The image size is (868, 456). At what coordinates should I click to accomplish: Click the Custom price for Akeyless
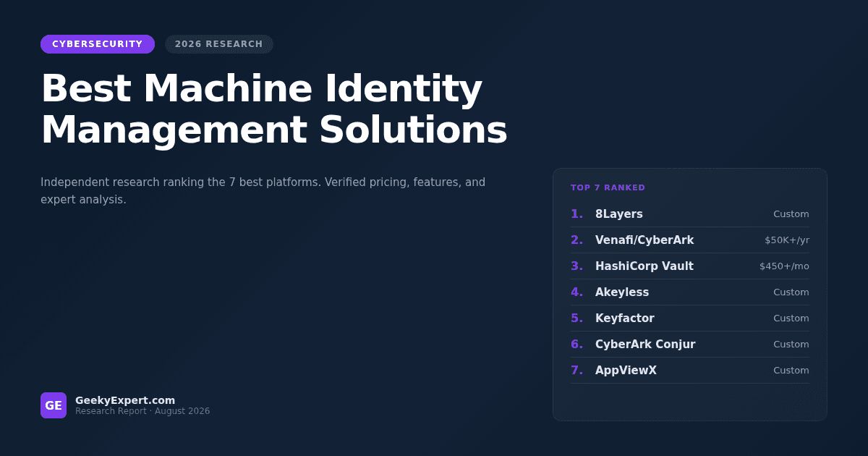pos(791,292)
